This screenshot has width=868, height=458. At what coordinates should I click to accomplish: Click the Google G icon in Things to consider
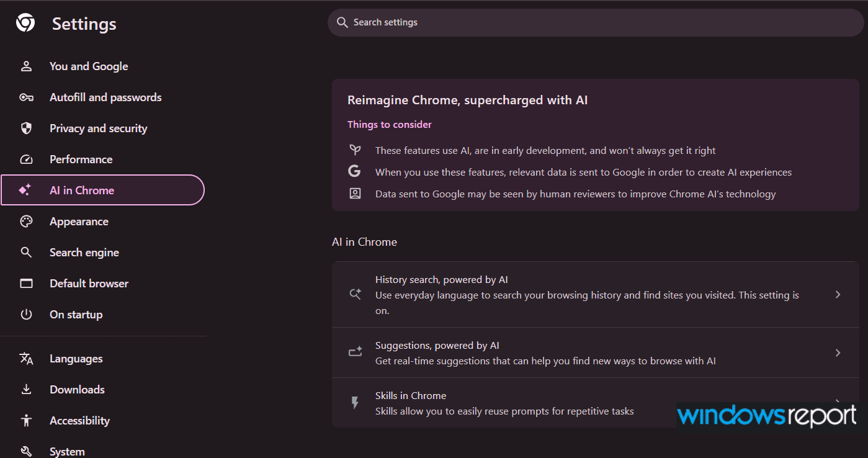(354, 172)
